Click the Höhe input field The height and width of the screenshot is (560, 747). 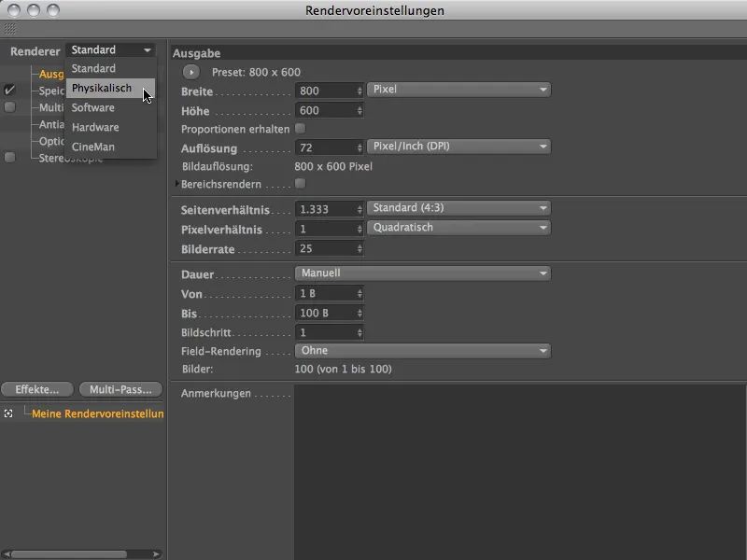click(x=325, y=110)
